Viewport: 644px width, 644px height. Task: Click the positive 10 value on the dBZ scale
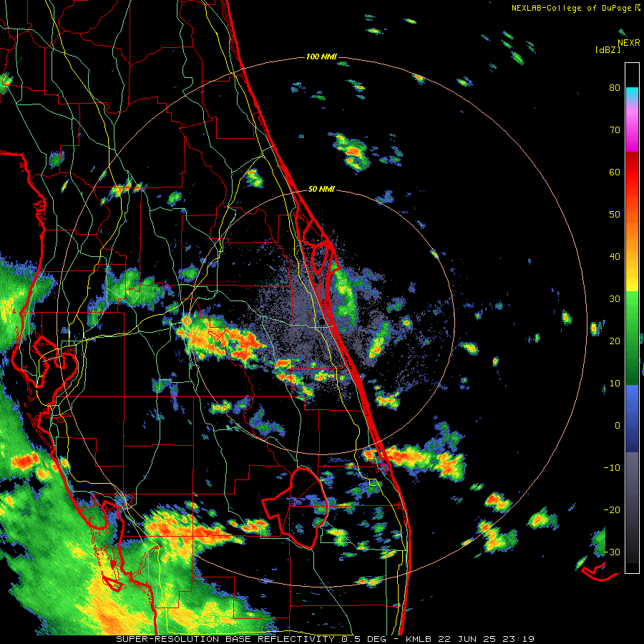pyautogui.click(x=615, y=384)
